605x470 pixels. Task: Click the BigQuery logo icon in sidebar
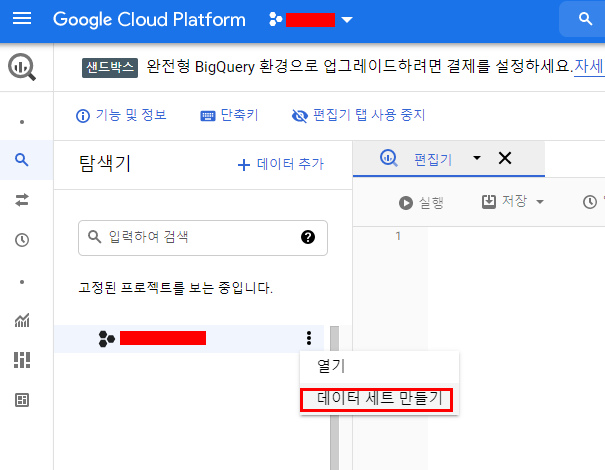(x=22, y=67)
